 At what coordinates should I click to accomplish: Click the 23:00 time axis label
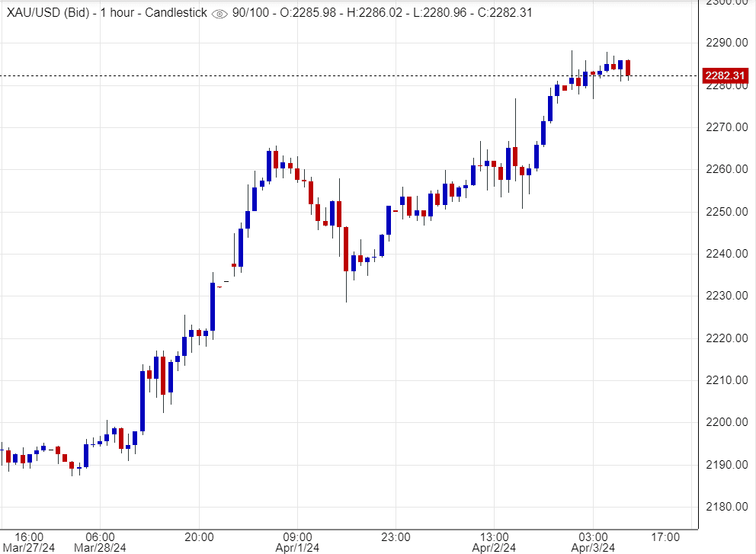396,536
